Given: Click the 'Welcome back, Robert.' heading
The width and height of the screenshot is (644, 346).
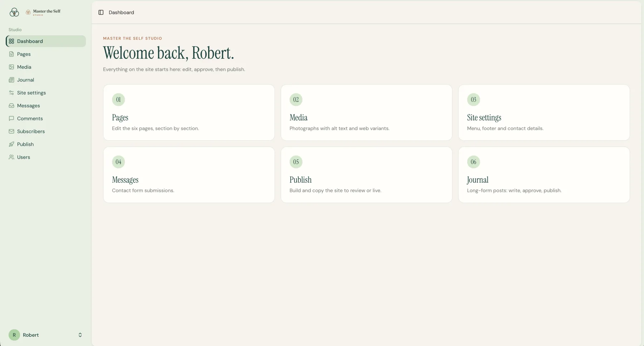Looking at the screenshot, I should 169,53.
